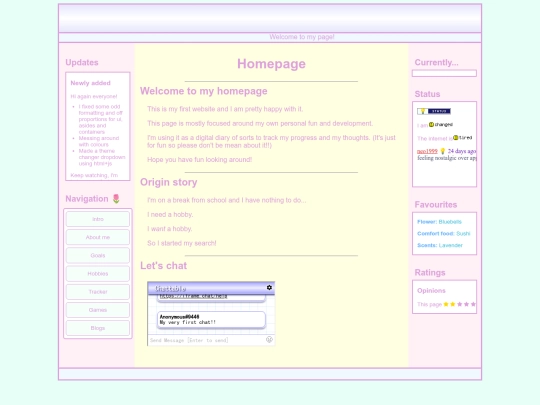
Task: Click the "Hi again everyone!" text
Action: [94, 96]
